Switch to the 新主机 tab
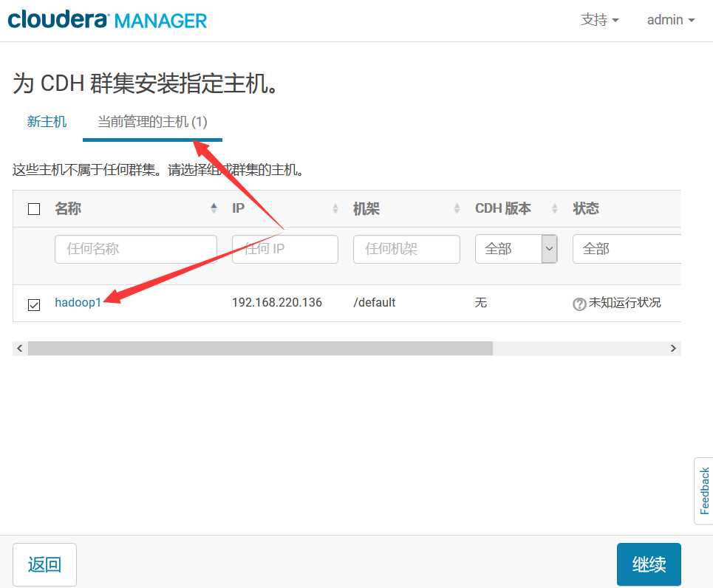Viewport: 713px width, 588px height. tap(47, 121)
